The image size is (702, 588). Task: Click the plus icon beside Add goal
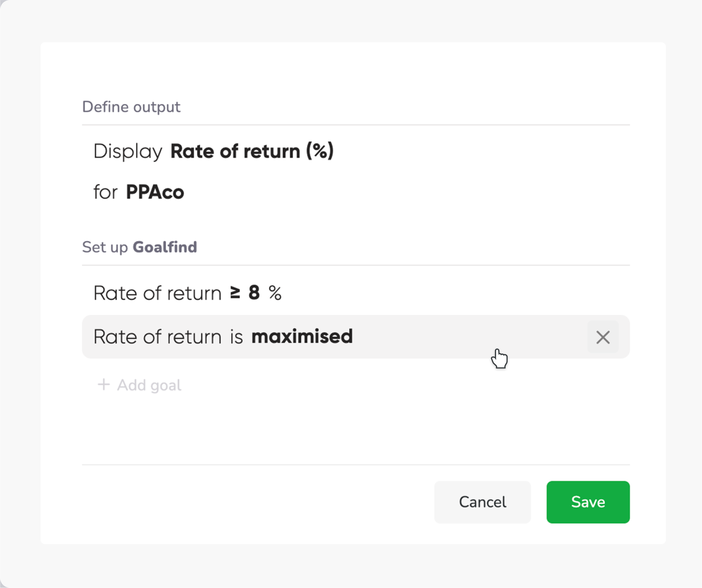104,385
